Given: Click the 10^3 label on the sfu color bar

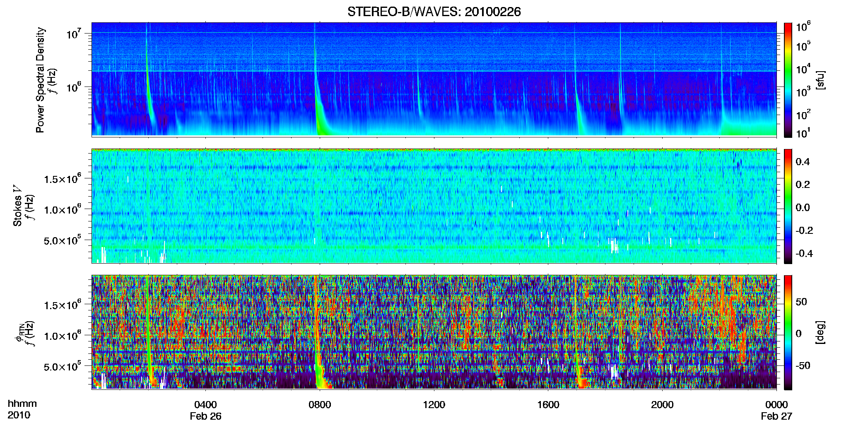Looking at the screenshot, I should pyautogui.click(x=803, y=92).
